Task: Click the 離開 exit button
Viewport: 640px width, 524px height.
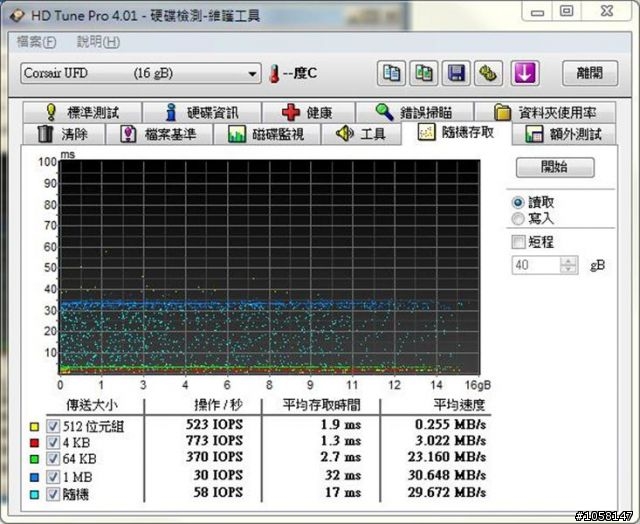Action: coord(590,73)
